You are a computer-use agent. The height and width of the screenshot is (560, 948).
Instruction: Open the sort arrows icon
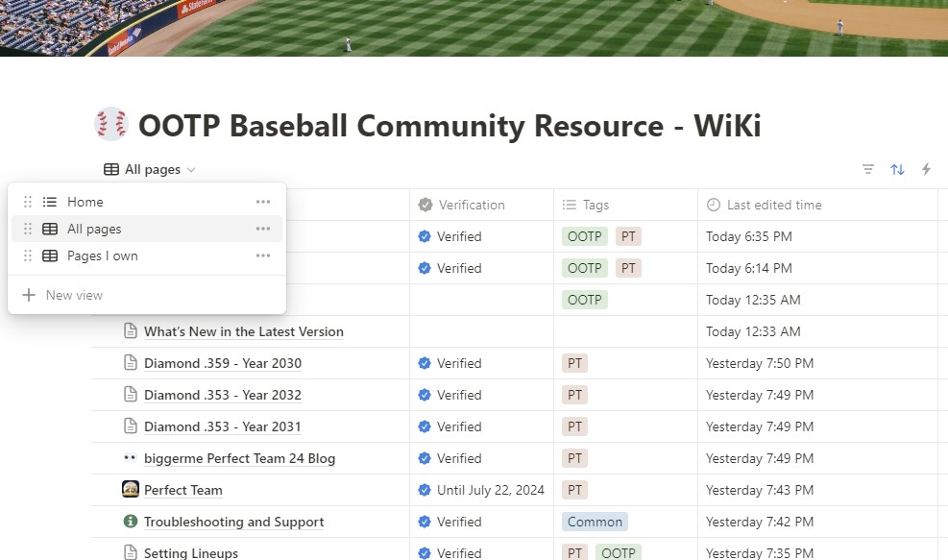click(897, 169)
